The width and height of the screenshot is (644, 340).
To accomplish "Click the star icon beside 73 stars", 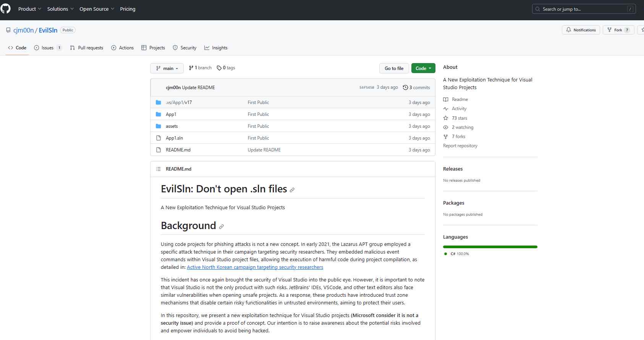I will (446, 118).
